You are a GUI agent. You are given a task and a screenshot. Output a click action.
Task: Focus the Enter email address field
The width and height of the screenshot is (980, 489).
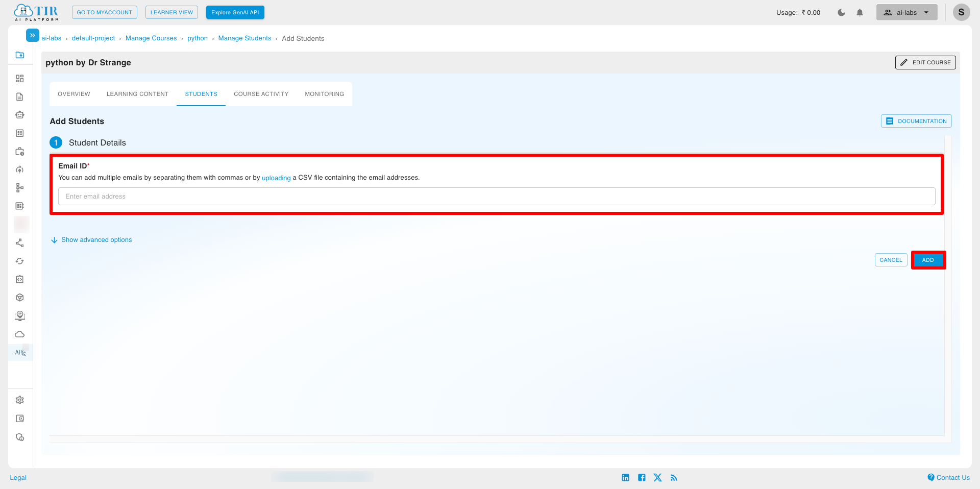point(497,197)
